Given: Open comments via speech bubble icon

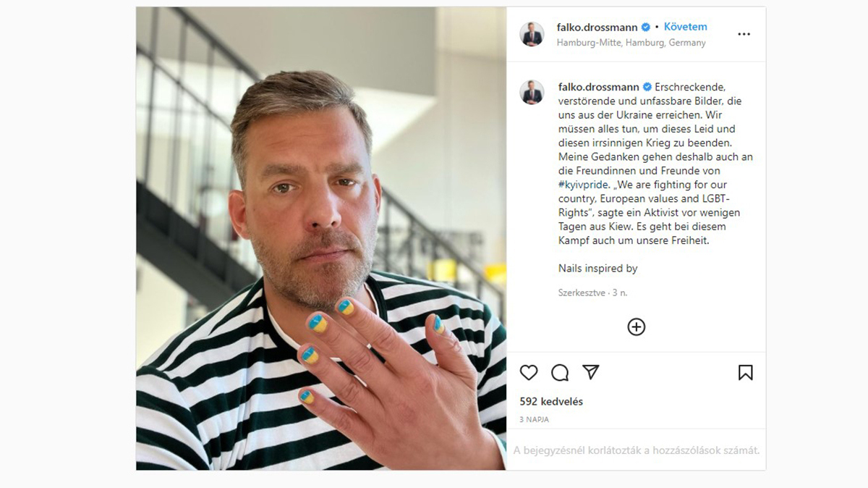Looking at the screenshot, I should (x=560, y=372).
